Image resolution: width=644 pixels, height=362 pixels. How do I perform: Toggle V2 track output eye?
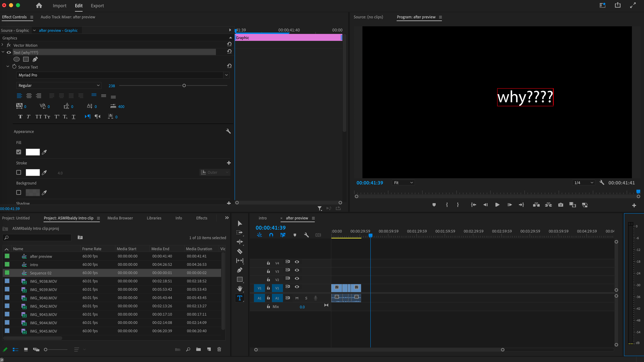(297, 278)
